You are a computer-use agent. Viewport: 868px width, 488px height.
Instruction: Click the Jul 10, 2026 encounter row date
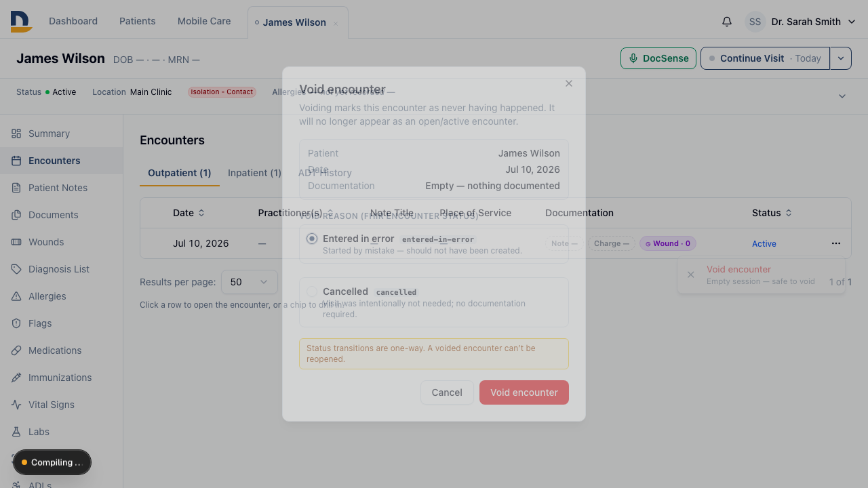click(x=201, y=243)
